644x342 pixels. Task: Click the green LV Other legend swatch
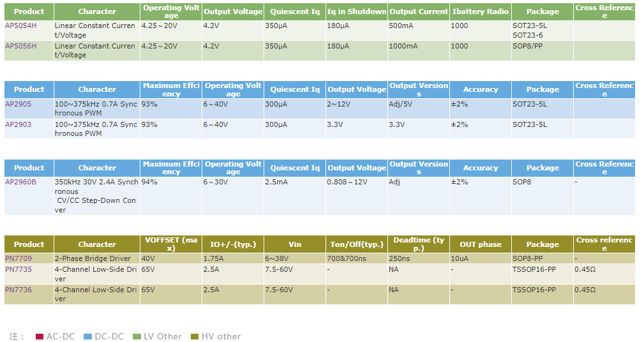pos(137,337)
